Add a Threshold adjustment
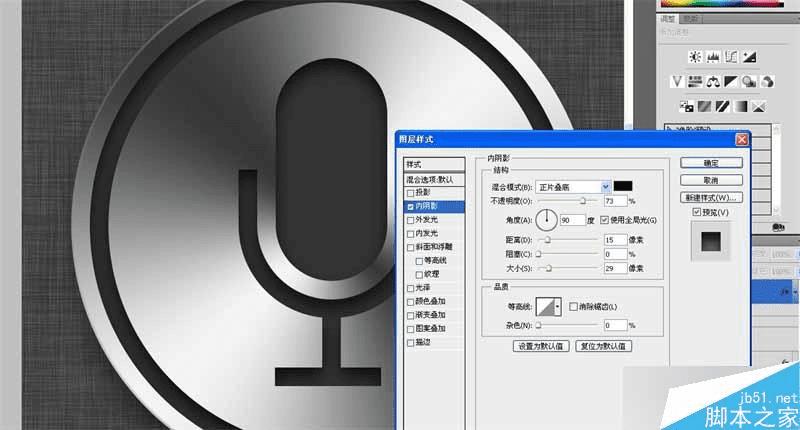 [x=722, y=107]
